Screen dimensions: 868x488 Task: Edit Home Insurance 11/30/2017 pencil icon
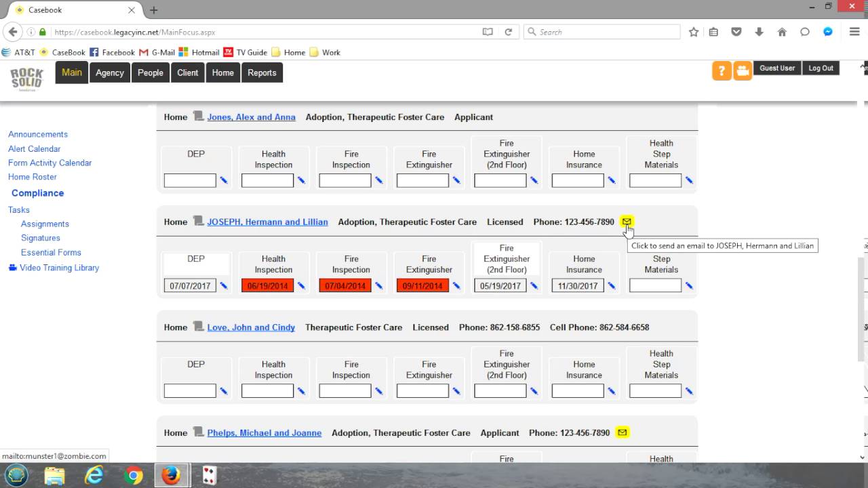click(x=612, y=286)
